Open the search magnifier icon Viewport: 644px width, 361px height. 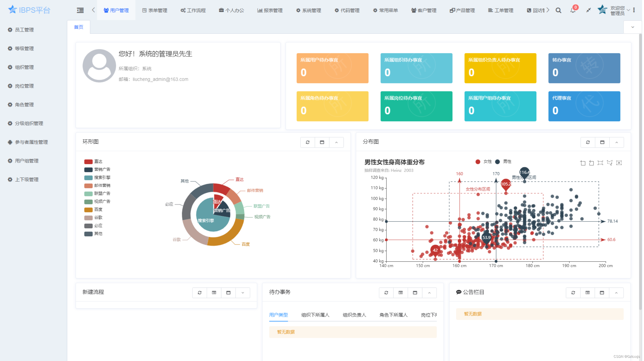point(558,10)
